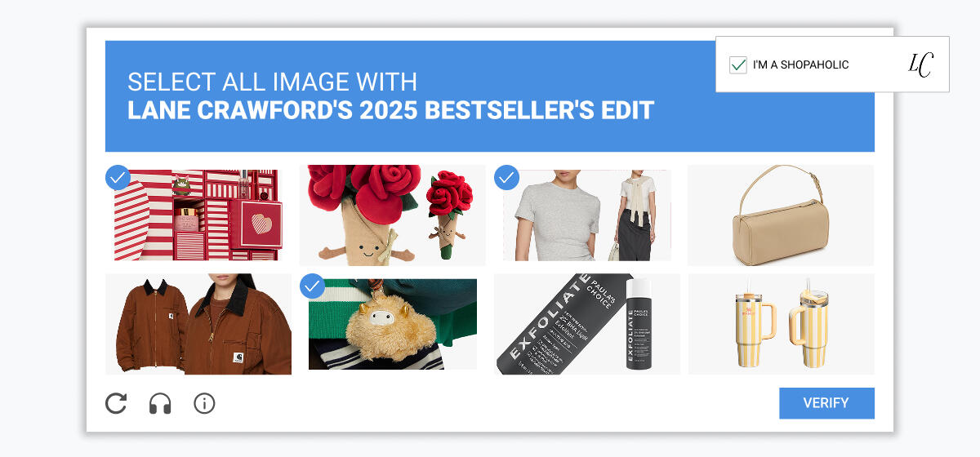The width and height of the screenshot is (980, 457).
Task: Deselect the checkmark on grey t-shirt tile
Action: [506, 177]
